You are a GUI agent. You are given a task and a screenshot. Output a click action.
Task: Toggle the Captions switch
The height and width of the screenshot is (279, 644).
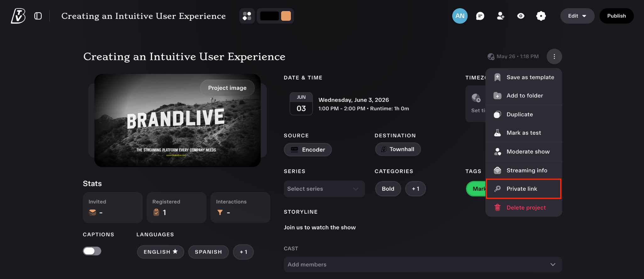pyautogui.click(x=92, y=251)
